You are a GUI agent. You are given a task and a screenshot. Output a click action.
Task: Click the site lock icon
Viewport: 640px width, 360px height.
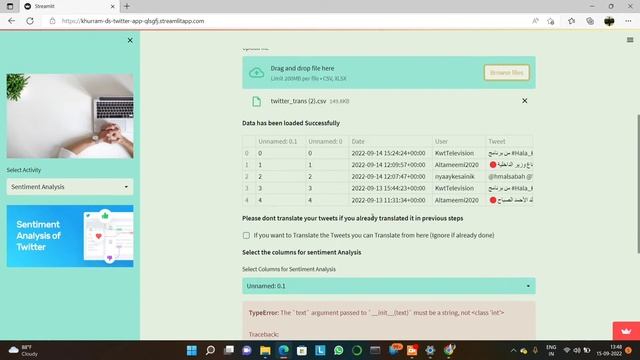[x=52, y=21]
